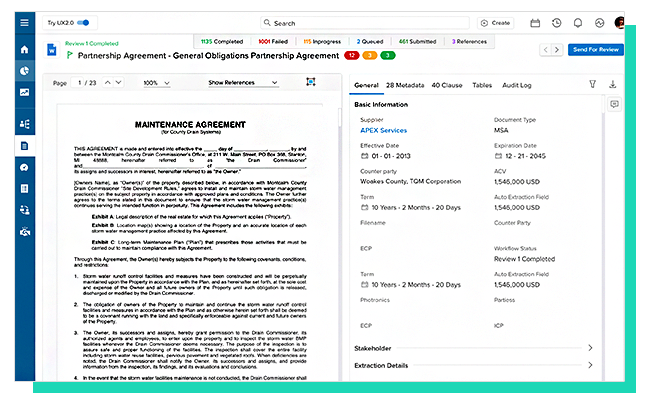Expand the Stakeholder section
The height and width of the screenshot is (400, 650).
[x=590, y=348]
